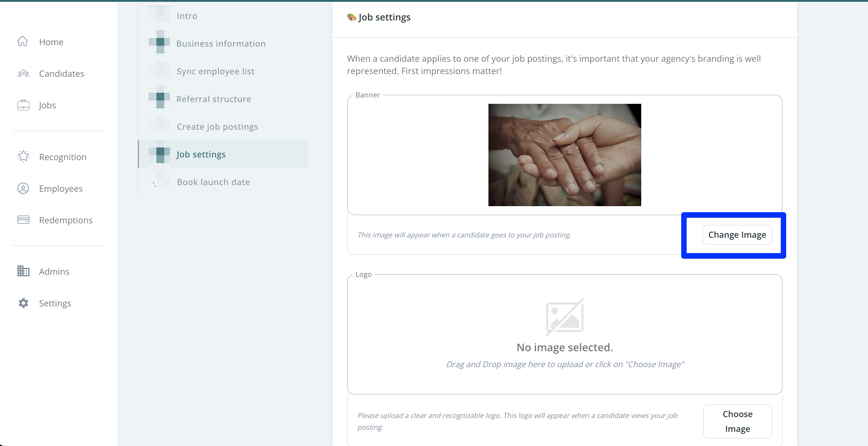Click the palette icon beside Job settings heading
The width and height of the screenshot is (868, 446).
pyautogui.click(x=352, y=17)
